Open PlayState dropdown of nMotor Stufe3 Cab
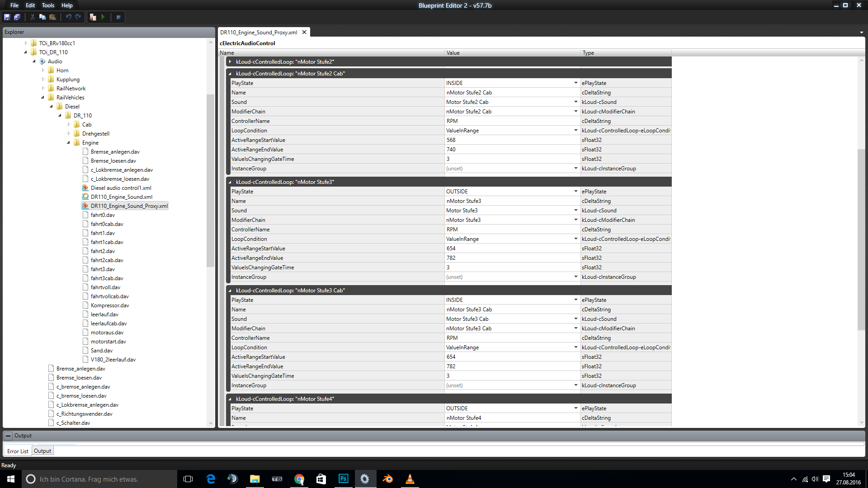 pos(576,300)
